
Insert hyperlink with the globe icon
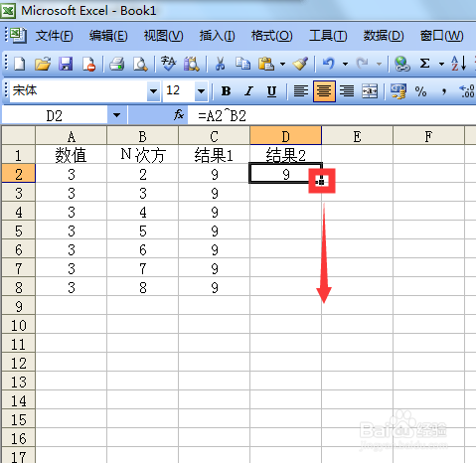click(x=401, y=63)
